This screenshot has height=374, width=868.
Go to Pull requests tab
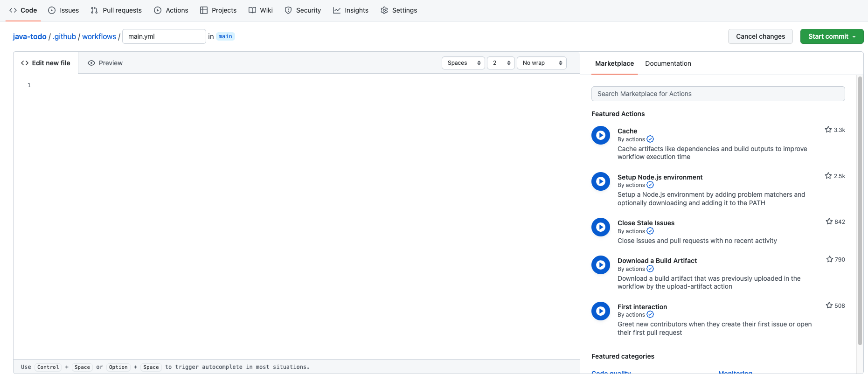[x=116, y=10]
